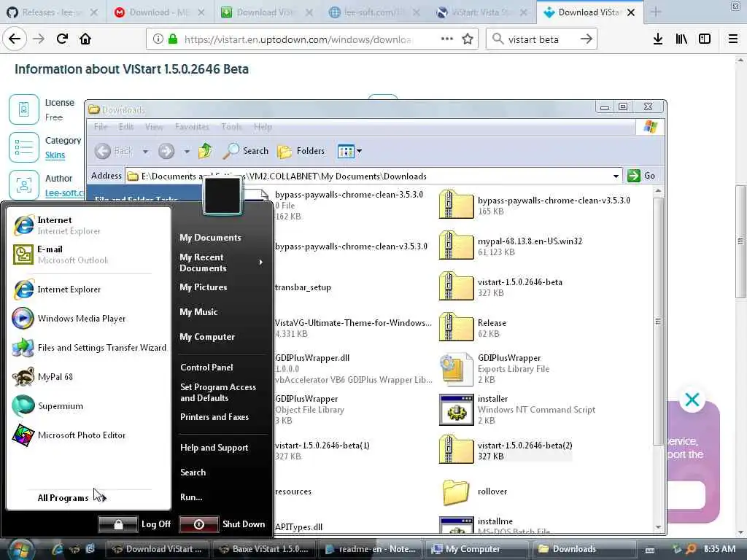The image size is (747, 560).
Task: Click Go button beside address bar
Action: (641, 176)
